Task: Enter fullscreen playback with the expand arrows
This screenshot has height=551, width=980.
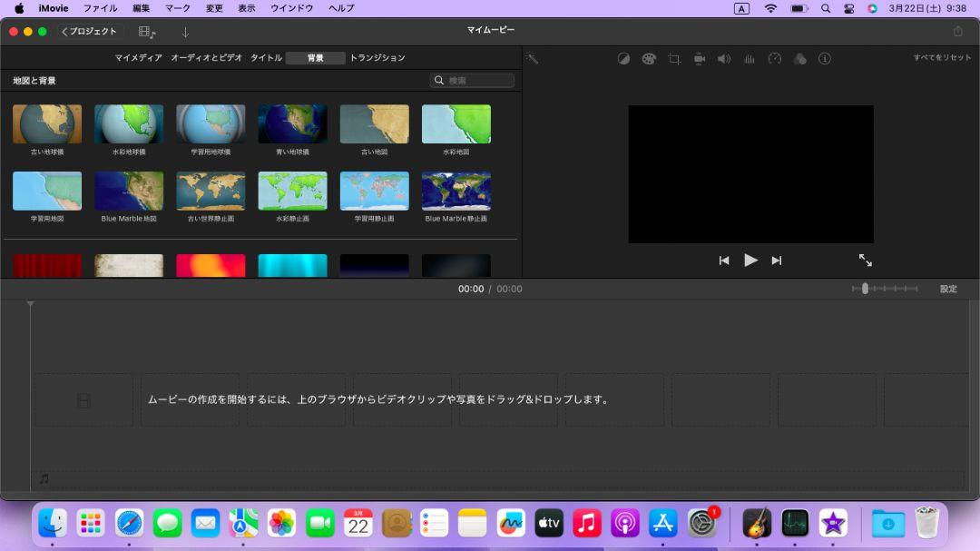Action: pyautogui.click(x=865, y=261)
